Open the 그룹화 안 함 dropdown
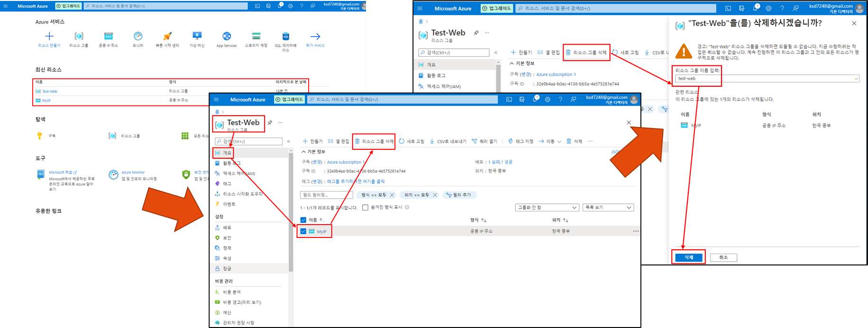 [547, 208]
